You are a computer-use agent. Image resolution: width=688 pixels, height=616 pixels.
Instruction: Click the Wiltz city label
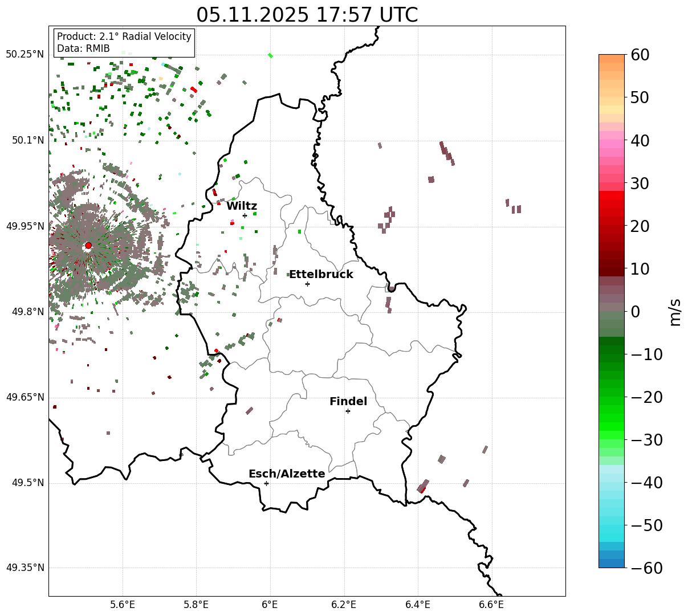click(242, 206)
